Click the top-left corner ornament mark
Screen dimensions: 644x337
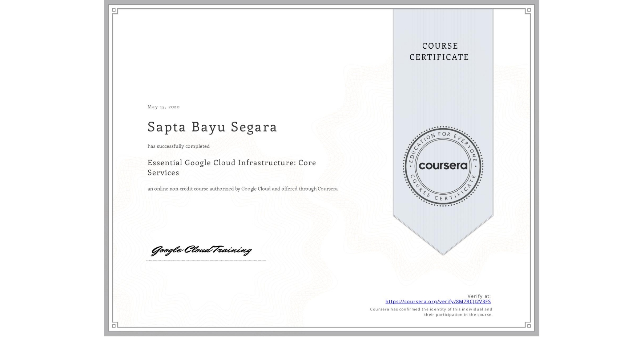(114, 11)
